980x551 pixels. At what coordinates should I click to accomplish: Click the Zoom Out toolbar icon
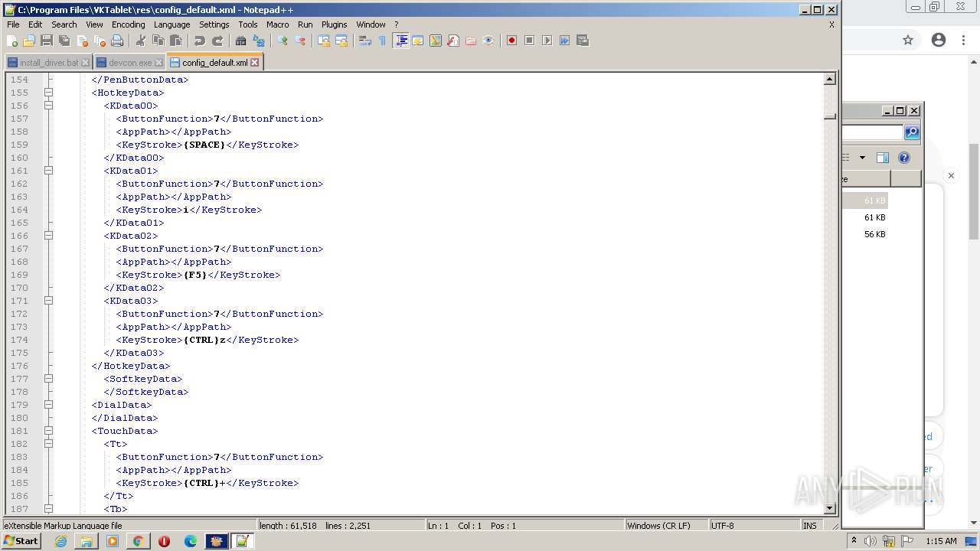pos(300,41)
